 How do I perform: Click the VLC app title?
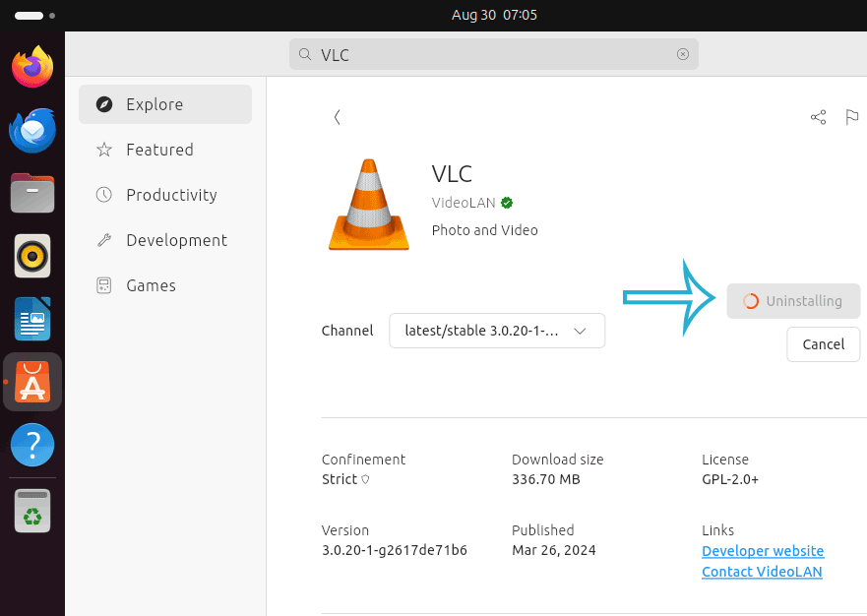point(452,174)
